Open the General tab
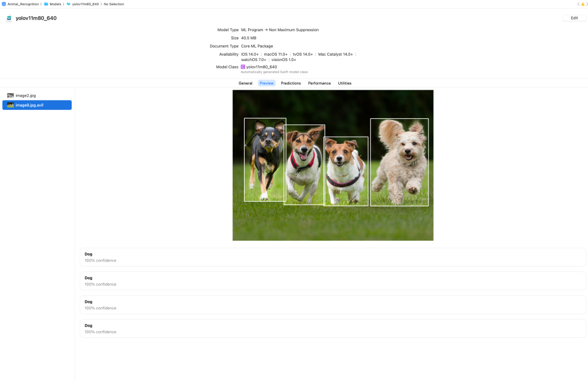 [x=245, y=83]
